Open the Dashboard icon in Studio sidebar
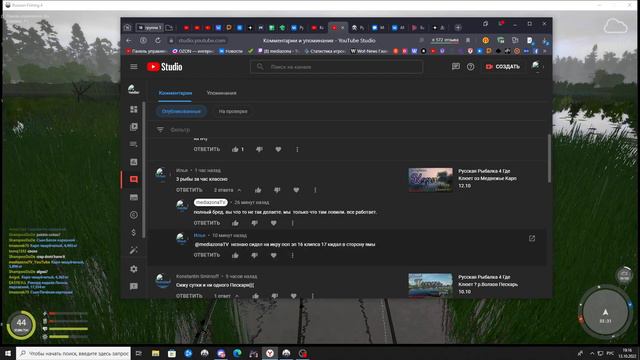 pyautogui.click(x=133, y=109)
